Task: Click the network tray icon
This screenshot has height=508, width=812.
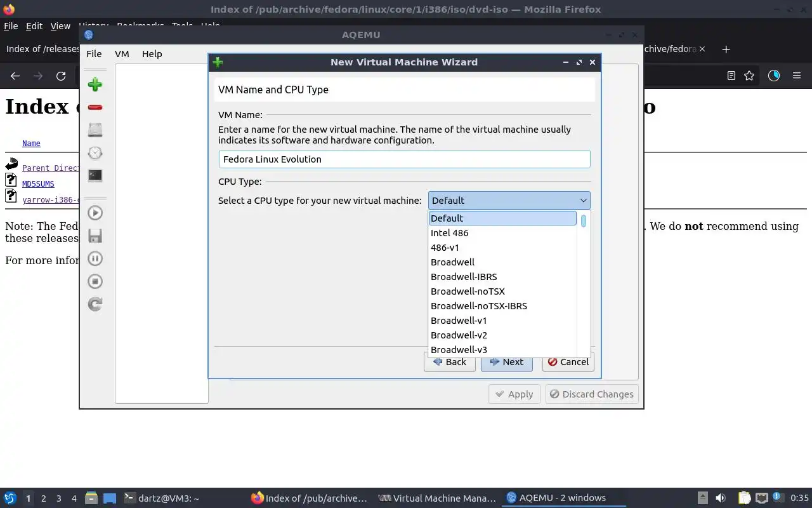Action: 761,498
